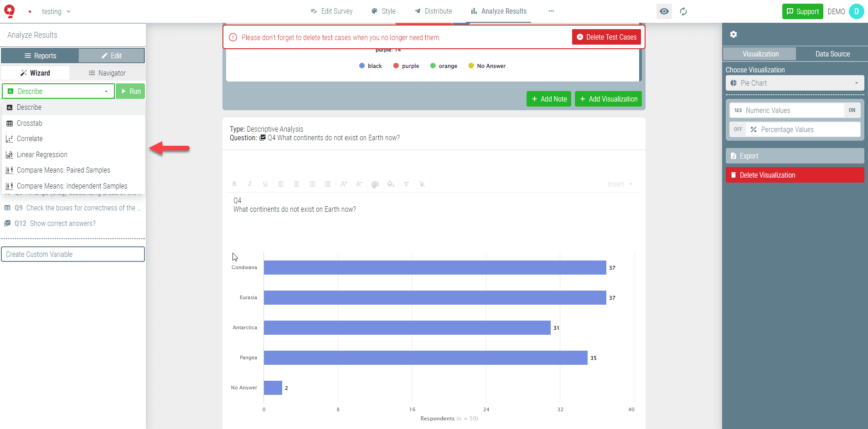Click the underline icon in the editor toolbar
This screenshot has height=429, width=868.
[265, 184]
